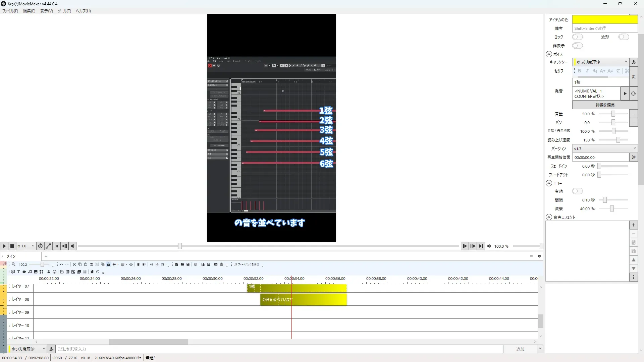
Task: Click the settings gear icon above timeline
Action: (x=539, y=256)
